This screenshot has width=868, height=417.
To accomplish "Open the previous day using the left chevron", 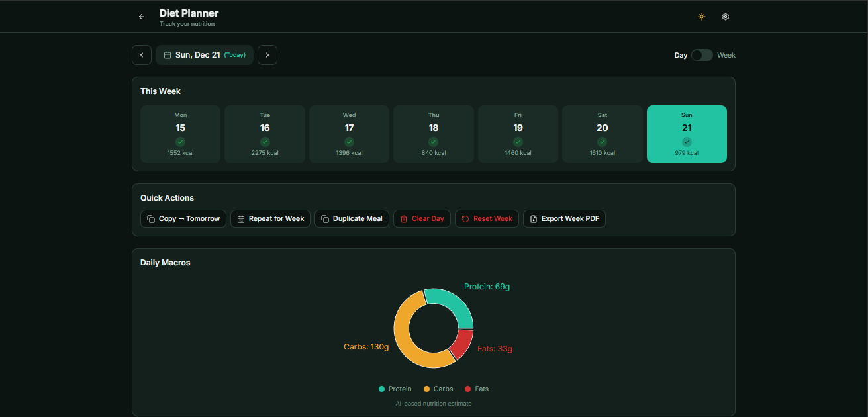I will (x=141, y=55).
